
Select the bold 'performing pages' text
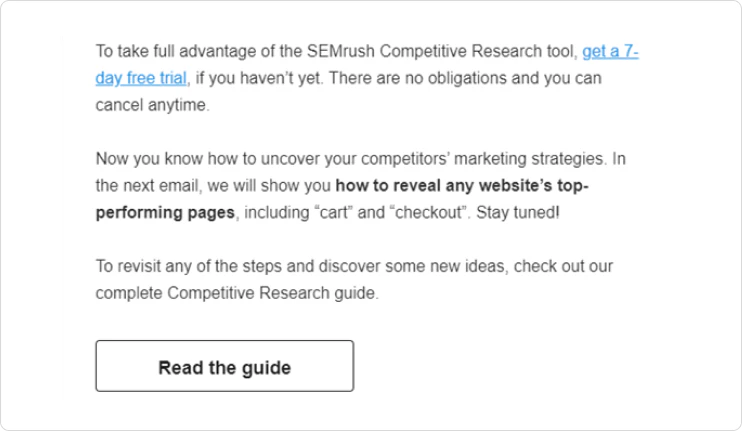tap(165, 212)
